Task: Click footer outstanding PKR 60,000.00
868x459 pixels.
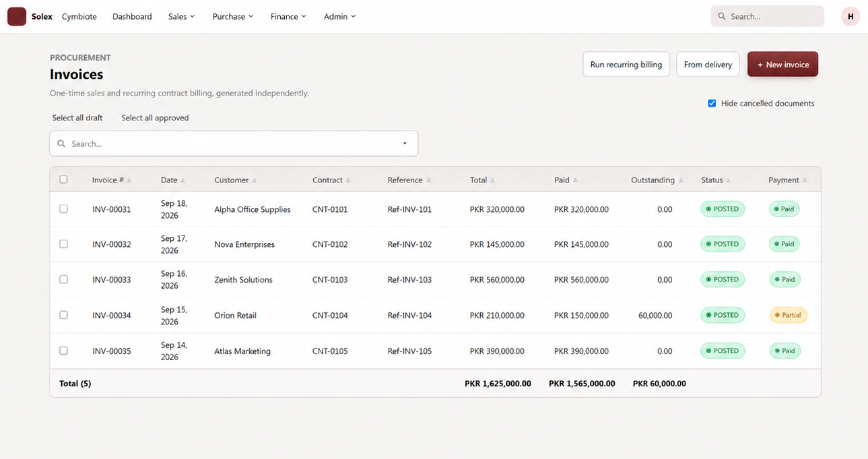Action: click(x=659, y=384)
